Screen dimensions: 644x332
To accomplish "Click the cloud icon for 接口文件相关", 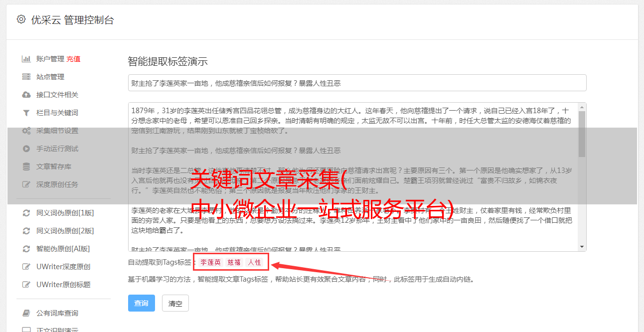I will (x=26, y=95).
